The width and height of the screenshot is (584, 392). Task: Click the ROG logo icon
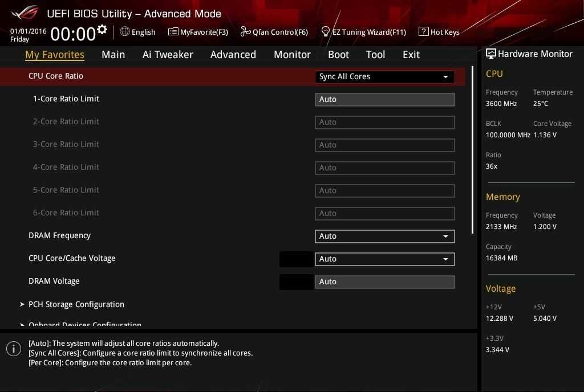pyautogui.click(x=24, y=13)
